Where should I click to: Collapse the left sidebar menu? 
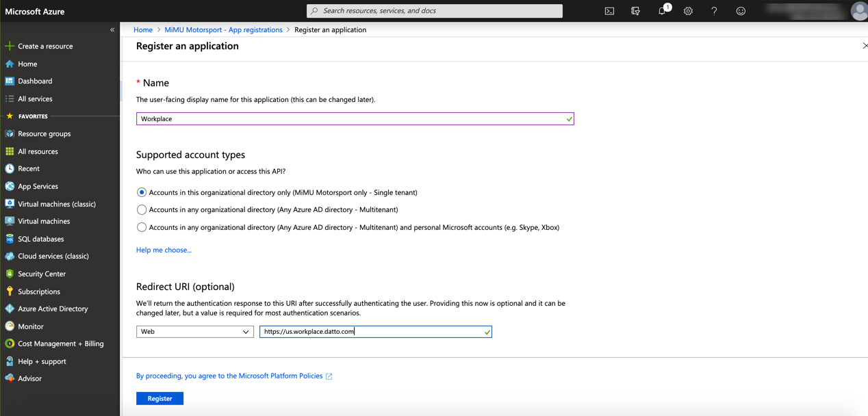coord(112,29)
